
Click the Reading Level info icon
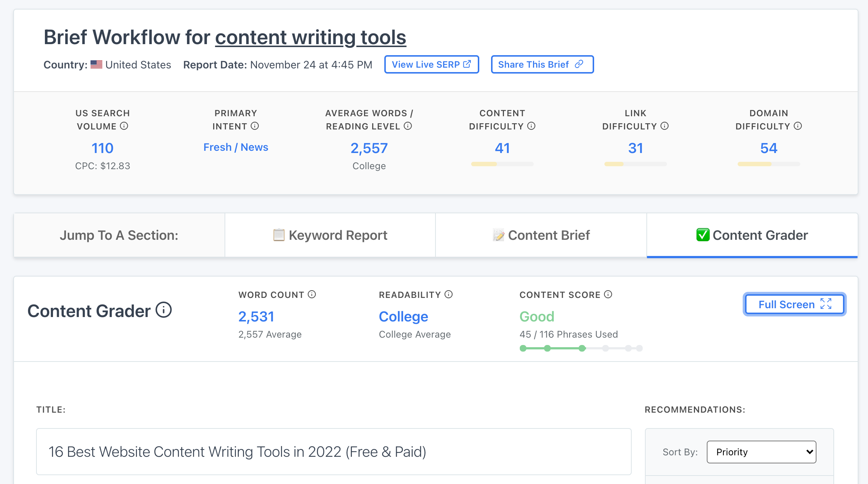(408, 126)
